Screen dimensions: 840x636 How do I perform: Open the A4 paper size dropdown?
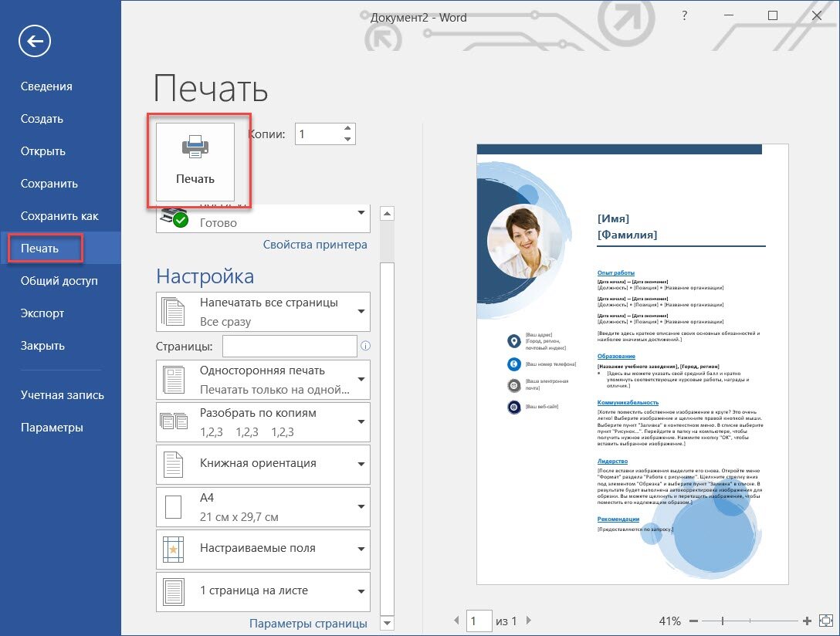coord(263,507)
